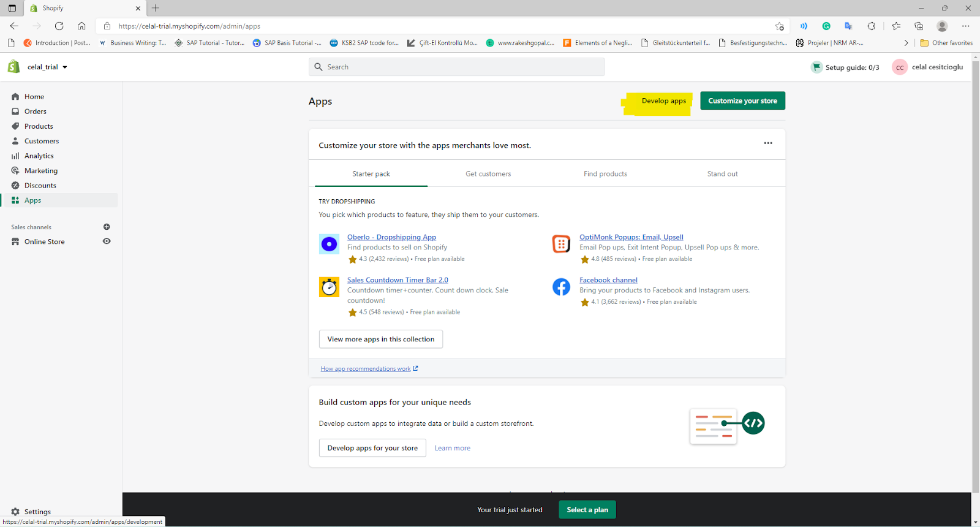This screenshot has width=980, height=527.
Task: Focus the admin Search field
Action: click(456, 67)
